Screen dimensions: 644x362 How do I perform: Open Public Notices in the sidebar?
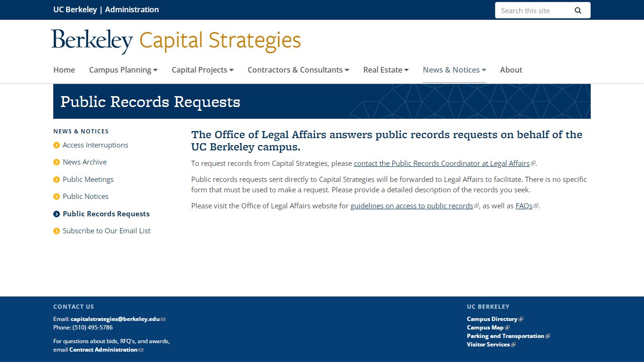coord(85,197)
